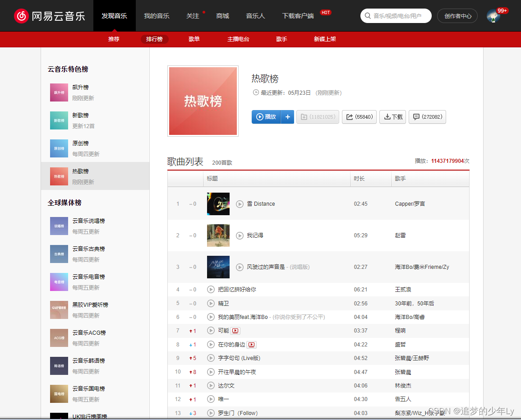Image resolution: width=521 pixels, height=420 pixels.
Task: Open the 下载客户端 tab
Action: coord(298,16)
